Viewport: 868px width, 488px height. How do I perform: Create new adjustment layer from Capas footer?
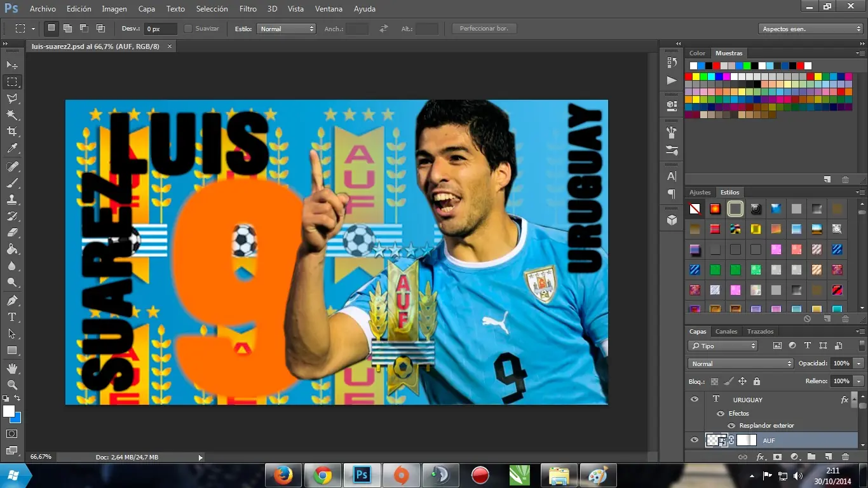pyautogui.click(x=794, y=457)
